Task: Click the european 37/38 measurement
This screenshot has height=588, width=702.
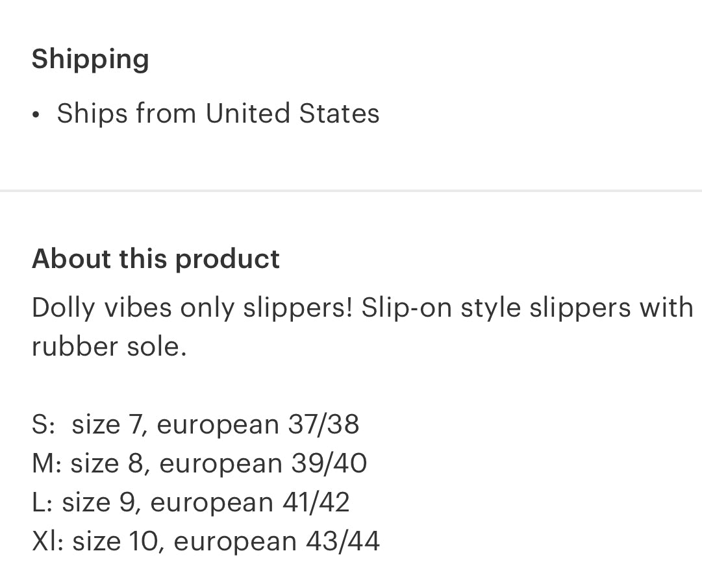Action: pyautogui.click(x=258, y=424)
